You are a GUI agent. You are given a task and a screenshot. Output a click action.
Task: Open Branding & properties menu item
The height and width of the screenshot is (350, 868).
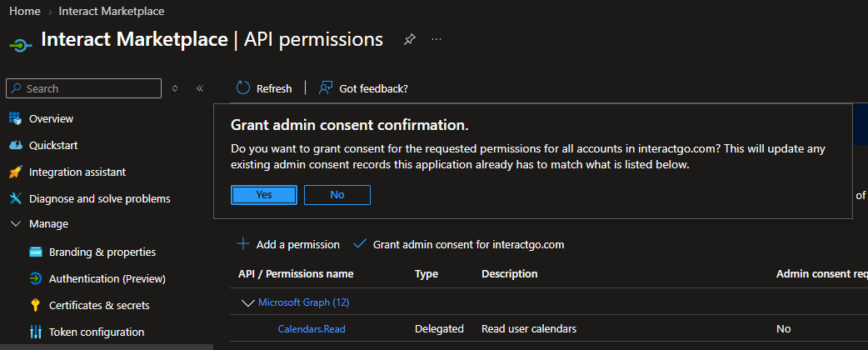[102, 252]
